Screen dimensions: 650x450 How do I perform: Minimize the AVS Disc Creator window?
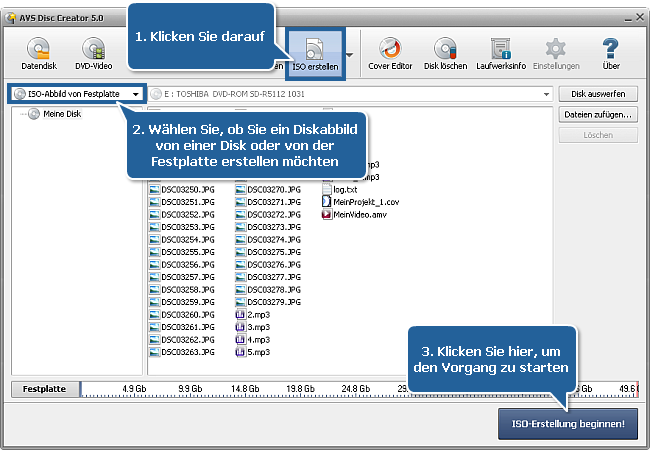628,18
